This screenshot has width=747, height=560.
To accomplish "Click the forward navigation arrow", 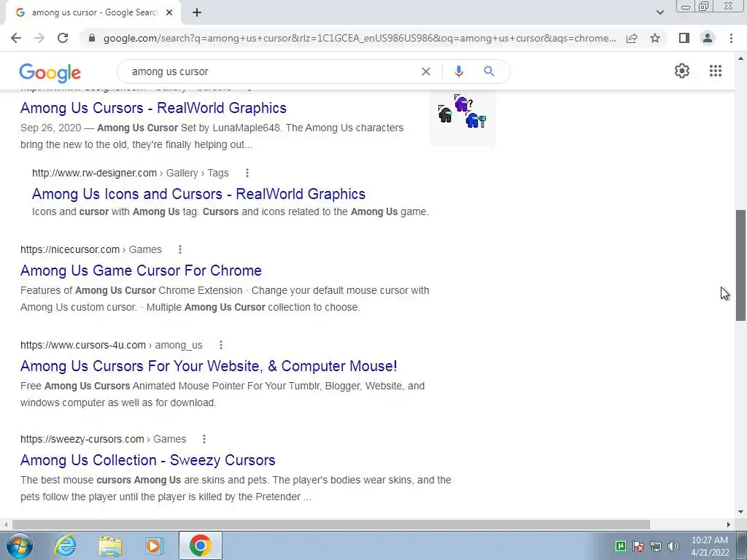I will (x=39, y=38).
